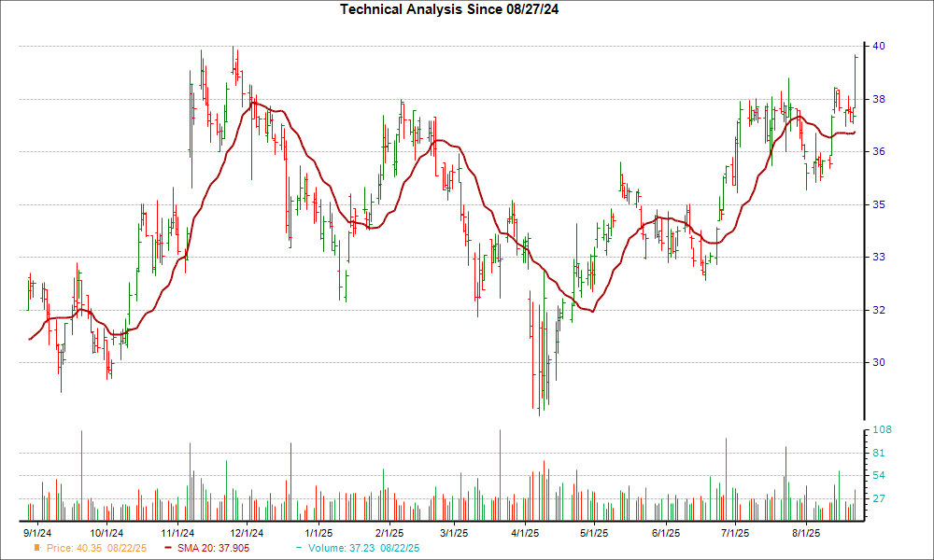Click the 1/1/25 date axis label
The image size is (934, 560).
click(318, 533)
